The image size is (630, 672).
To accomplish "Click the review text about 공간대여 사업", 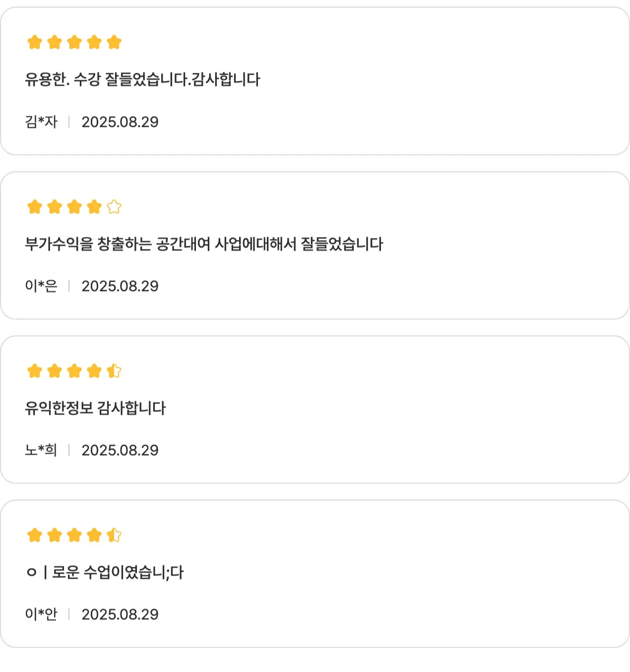I will (204, 244).
